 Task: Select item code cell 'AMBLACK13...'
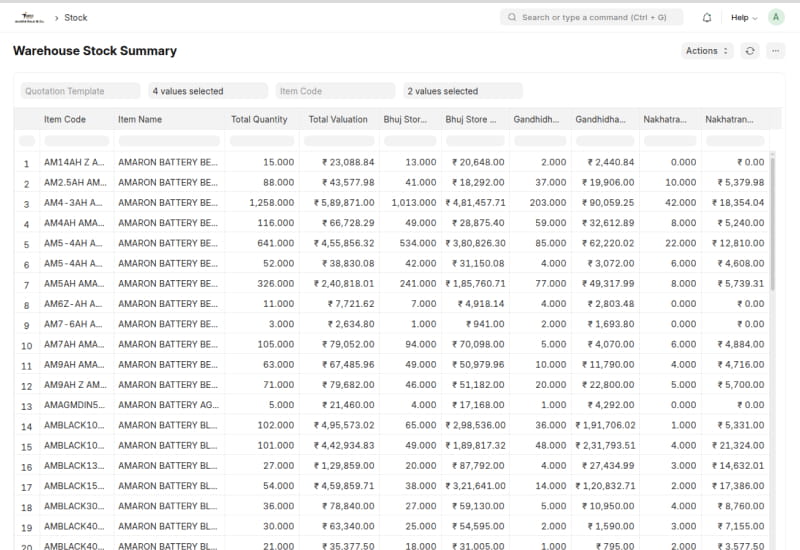tap(74, 466)
